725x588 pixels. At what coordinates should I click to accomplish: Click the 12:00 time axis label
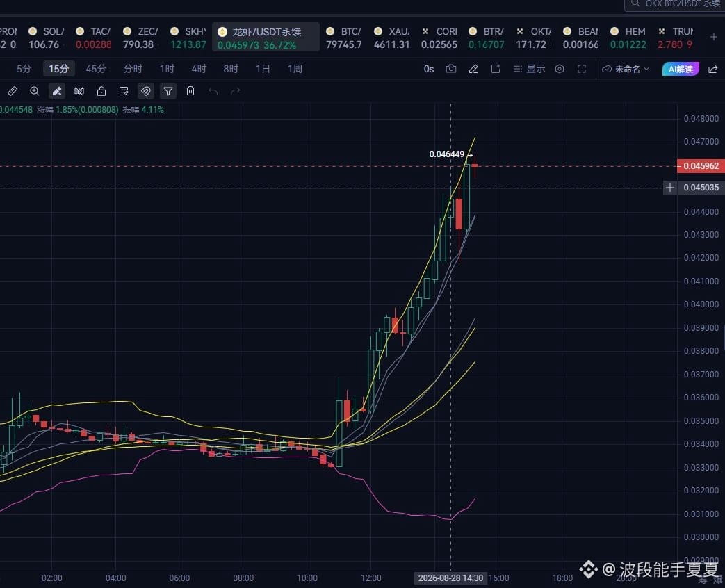(370, 578)
